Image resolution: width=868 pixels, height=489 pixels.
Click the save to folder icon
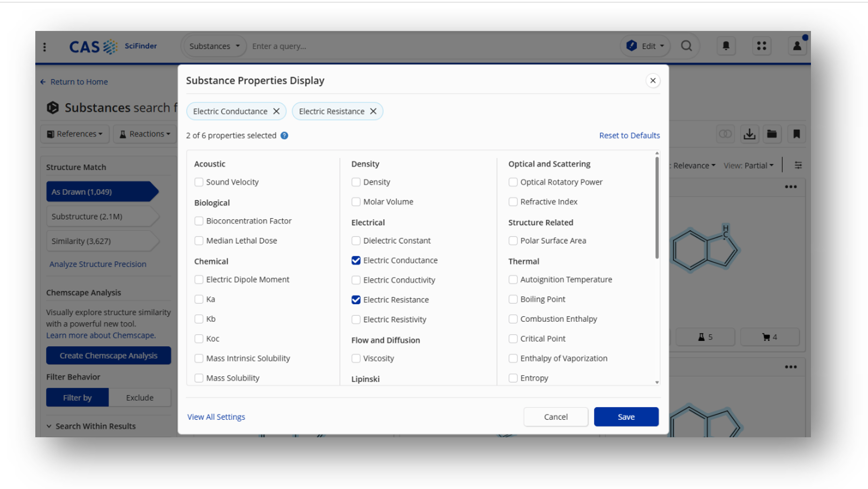point(772,134)
